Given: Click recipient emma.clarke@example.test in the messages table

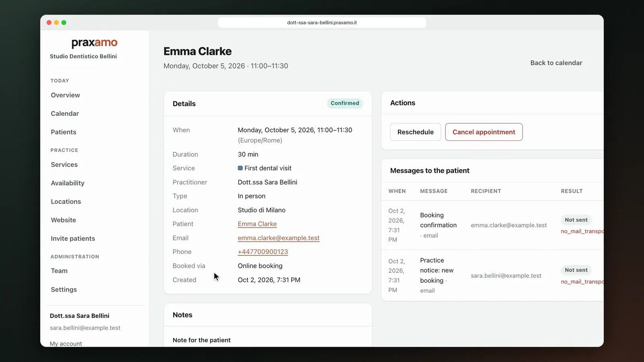Looking at the screenshot, I should coord(509,225).
